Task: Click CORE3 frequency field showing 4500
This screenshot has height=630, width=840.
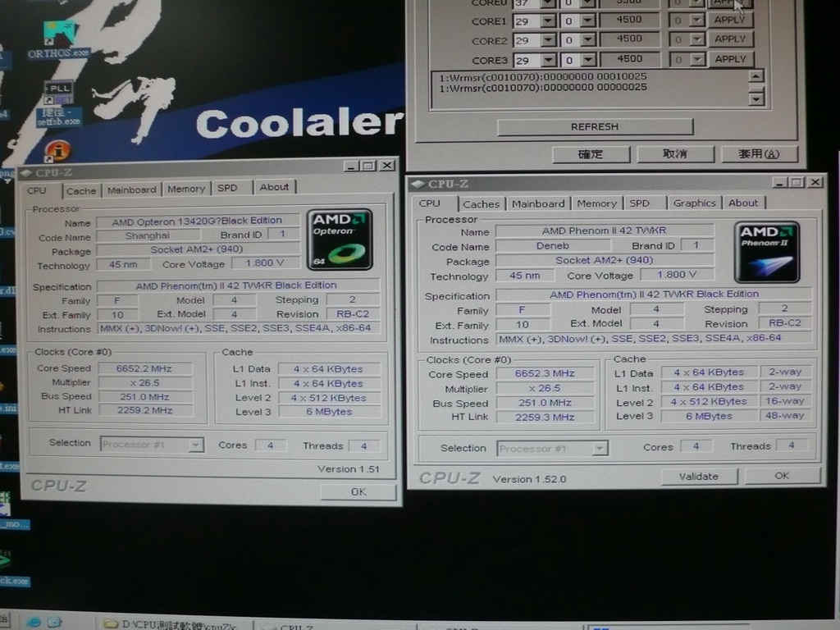Action: click(x=629, y=58)
